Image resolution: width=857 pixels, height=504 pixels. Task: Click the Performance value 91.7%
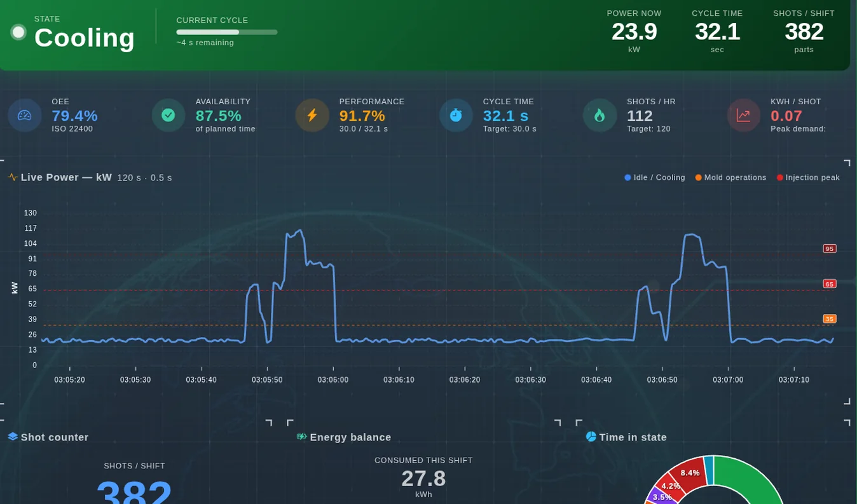click(x=362, y=116)
